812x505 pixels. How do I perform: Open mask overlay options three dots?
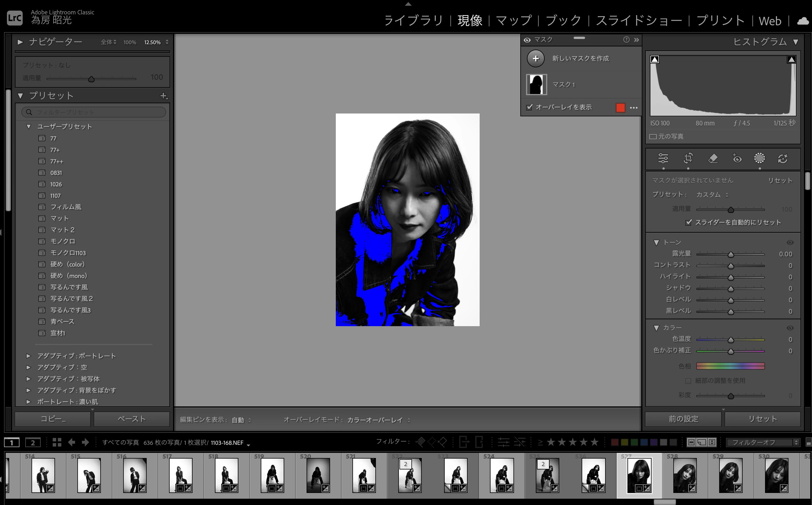(x=633, y=107)
